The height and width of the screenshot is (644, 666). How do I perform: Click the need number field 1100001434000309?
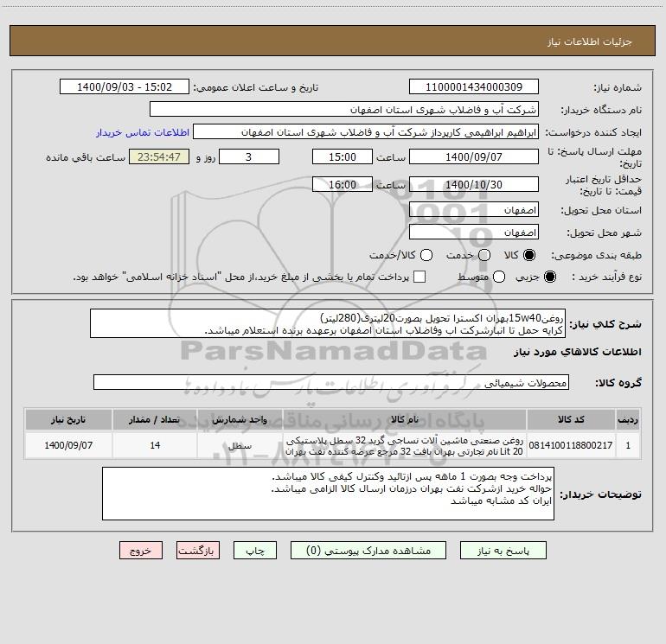point(474,87)
